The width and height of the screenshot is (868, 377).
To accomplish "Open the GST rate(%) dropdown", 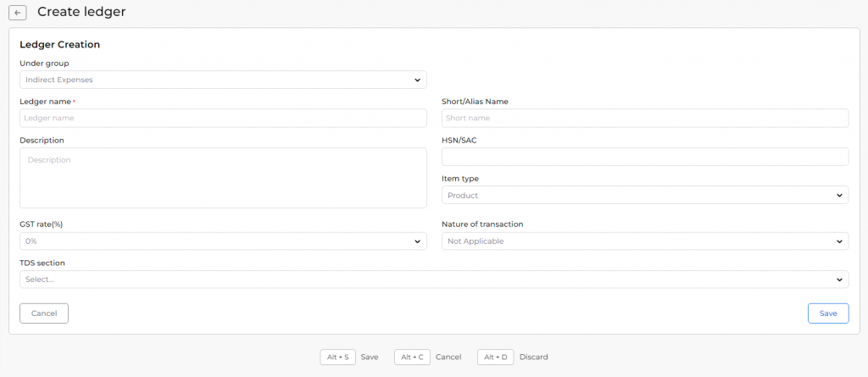I will click(x=223, y=241).
